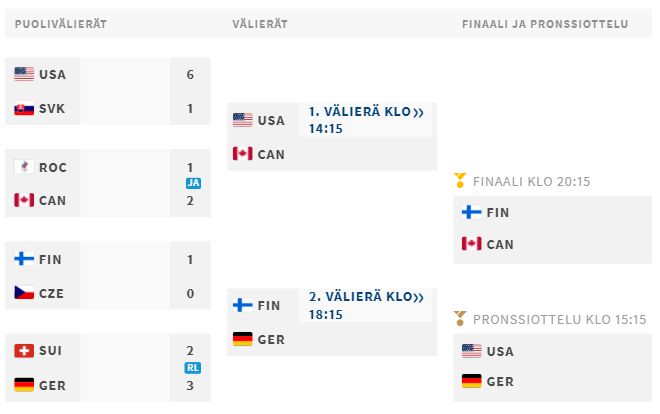Viewport: 660px width, 414px height.
Task: Open the 1. Välierä klo 14:15 link
Action: 365,120
